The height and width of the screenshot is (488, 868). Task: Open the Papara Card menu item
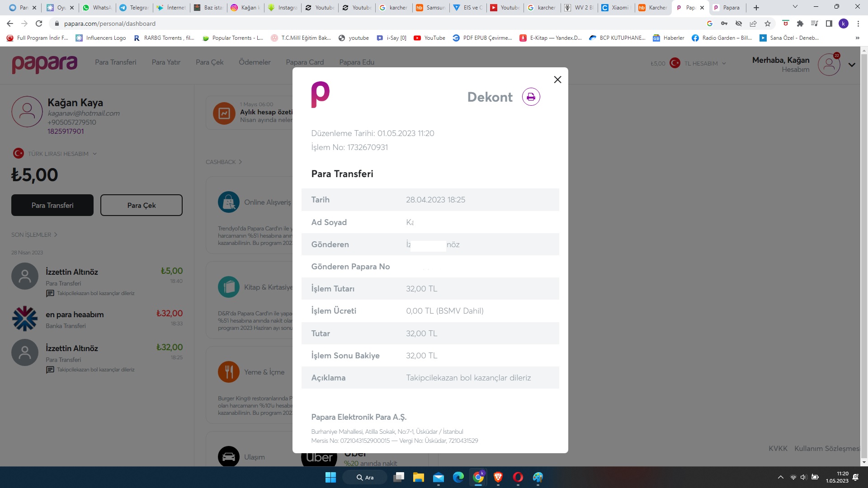305,62
